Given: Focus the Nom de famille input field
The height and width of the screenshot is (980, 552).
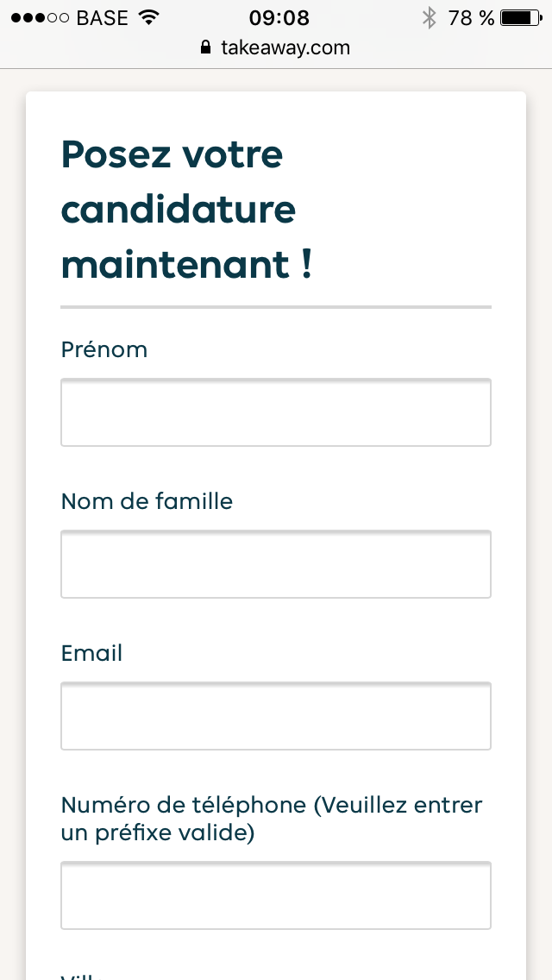Looking at the screenshot, I should click(x=276, y=563).
